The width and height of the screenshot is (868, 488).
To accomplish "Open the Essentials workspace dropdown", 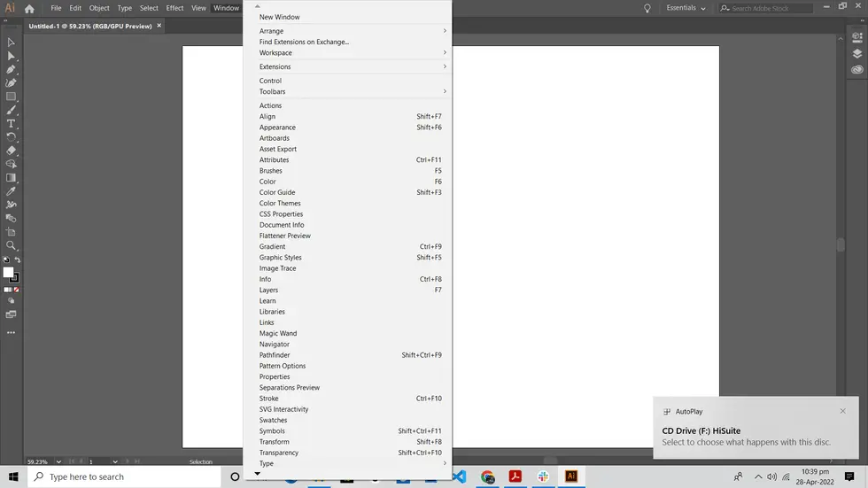I will (x=686, y=8).
